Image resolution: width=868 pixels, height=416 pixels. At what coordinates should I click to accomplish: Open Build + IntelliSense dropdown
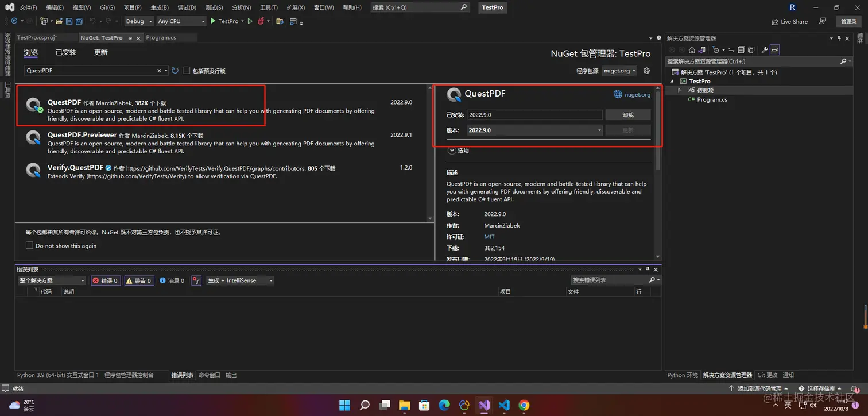(x=240, y=280)
